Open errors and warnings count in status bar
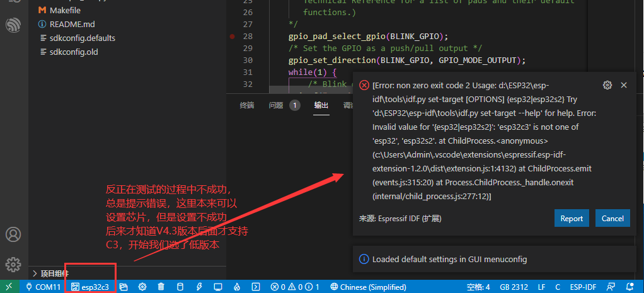Screen dimensions: 644x293 pos(294,287)
